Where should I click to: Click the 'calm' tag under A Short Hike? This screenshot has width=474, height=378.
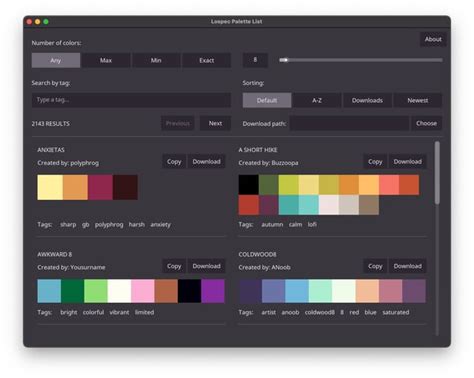[x=295, y=225]
